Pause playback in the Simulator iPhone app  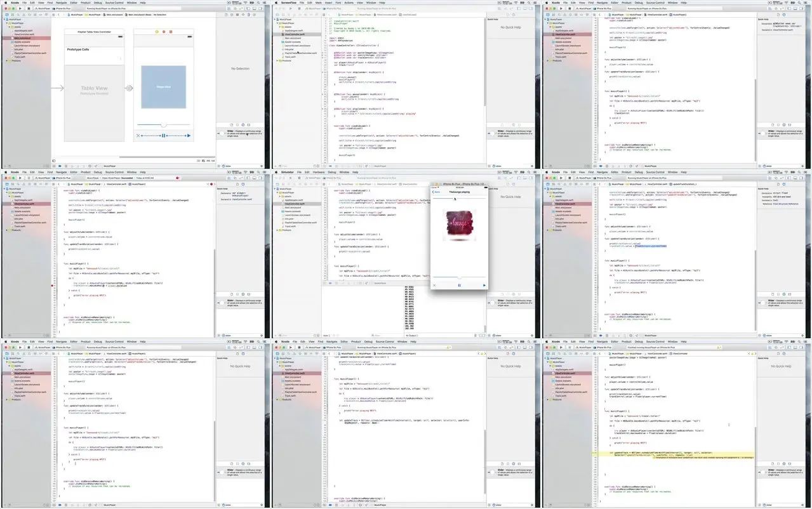tap(460, 286)
